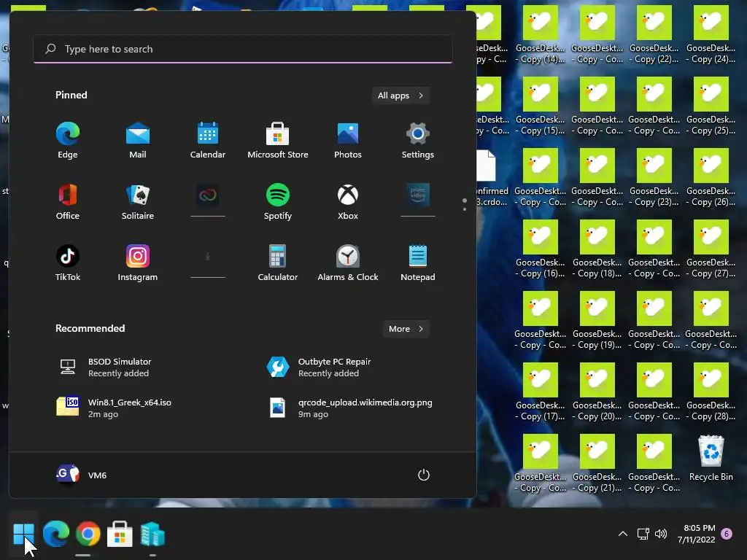This screenshot has height=560, width=747.
Task: Launch the Xbox app
Action: 348,202
